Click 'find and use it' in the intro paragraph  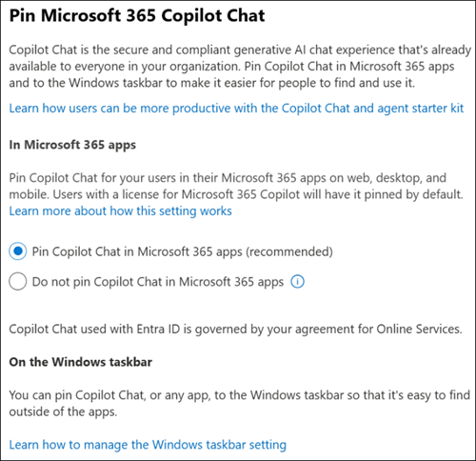379,83
